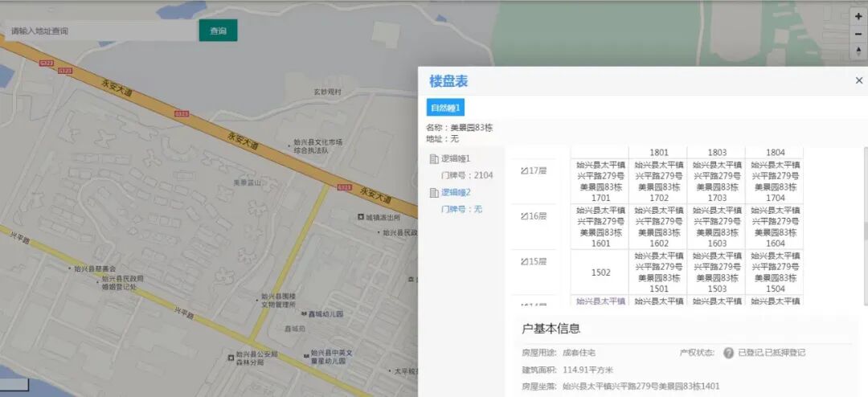Open unit 1501 cell

[659, 272]
